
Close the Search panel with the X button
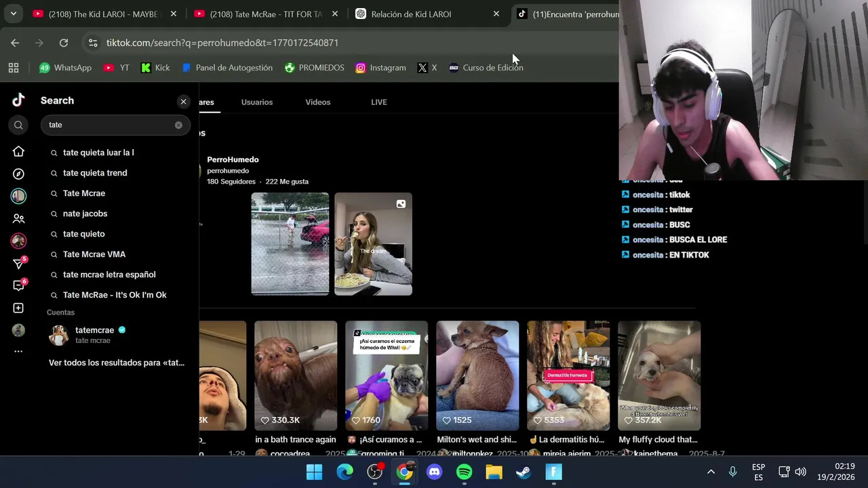183,102
